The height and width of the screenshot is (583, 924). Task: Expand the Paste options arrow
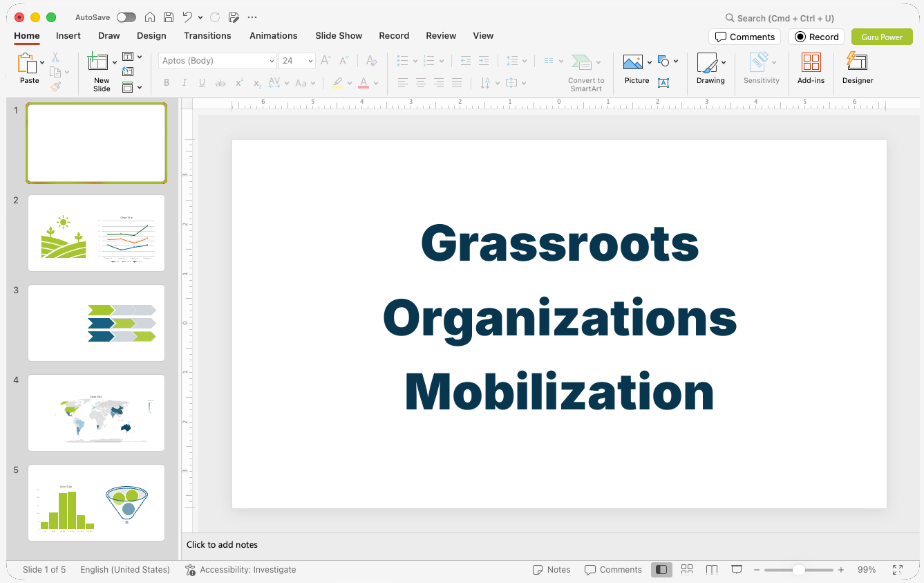click(43, 62)
